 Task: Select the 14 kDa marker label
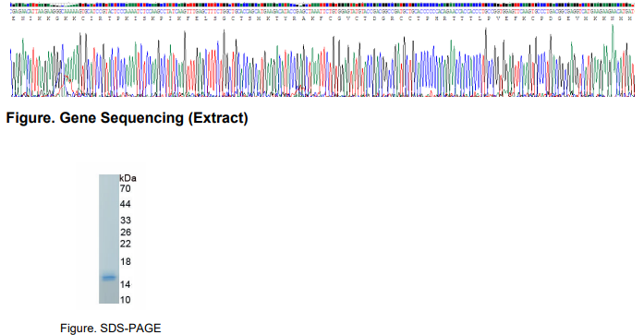coord(126,284)
